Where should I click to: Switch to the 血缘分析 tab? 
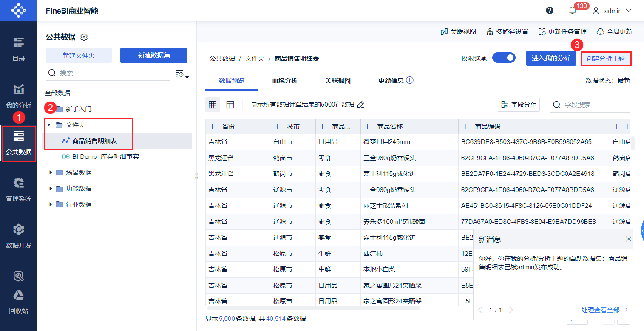coord(284,81)
